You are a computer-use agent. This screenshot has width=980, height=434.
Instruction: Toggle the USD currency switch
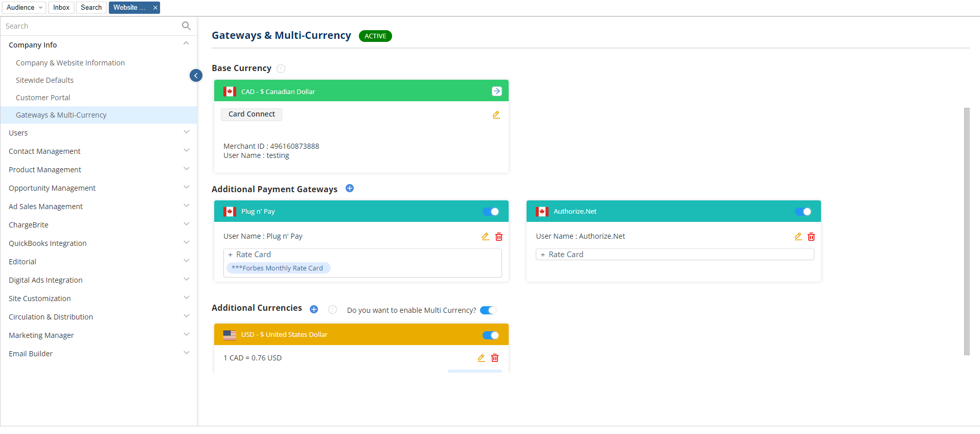point(491,335)
